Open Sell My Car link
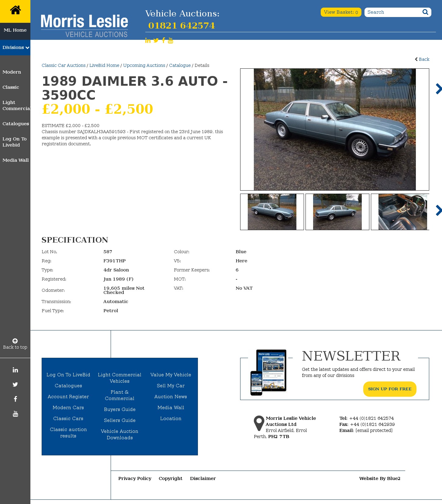This screenshot has height=504, width=442. coord(171,386)
